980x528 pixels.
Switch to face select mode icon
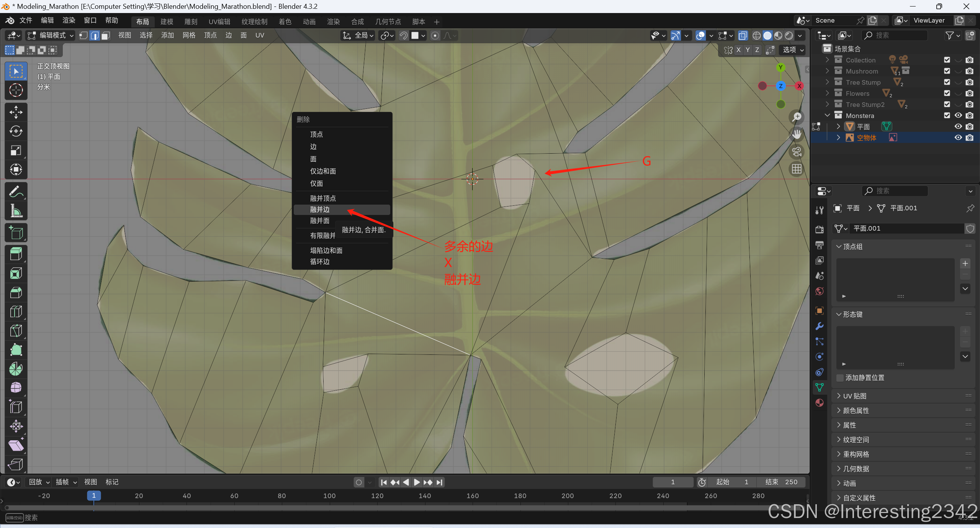(x=106, y=36)
